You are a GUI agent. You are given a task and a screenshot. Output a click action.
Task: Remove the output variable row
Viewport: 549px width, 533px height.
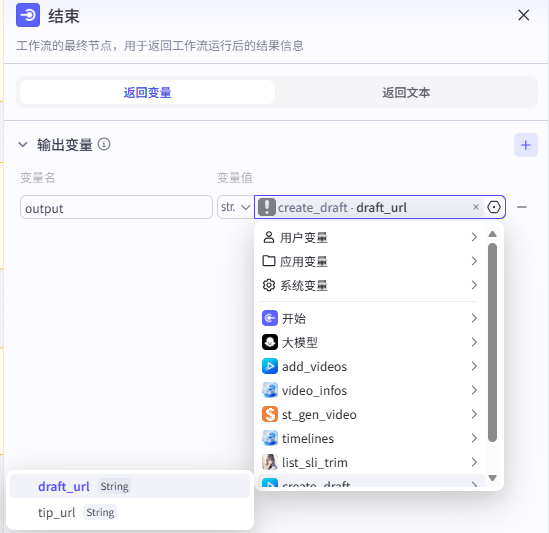tap(522, 207)
